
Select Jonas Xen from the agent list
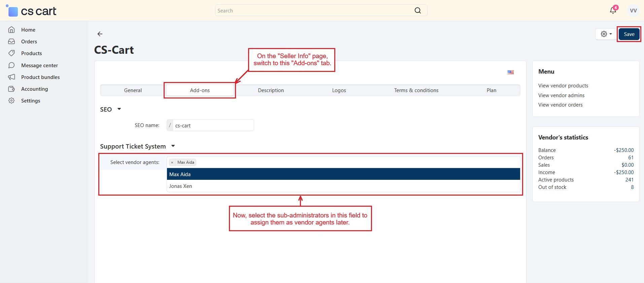coord(181,186)
